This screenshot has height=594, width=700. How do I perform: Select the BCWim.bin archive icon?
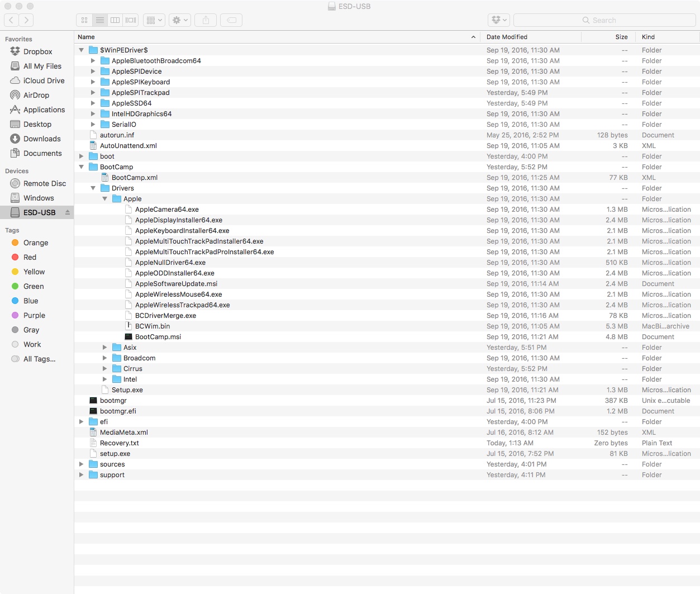[x=128, y=326]
